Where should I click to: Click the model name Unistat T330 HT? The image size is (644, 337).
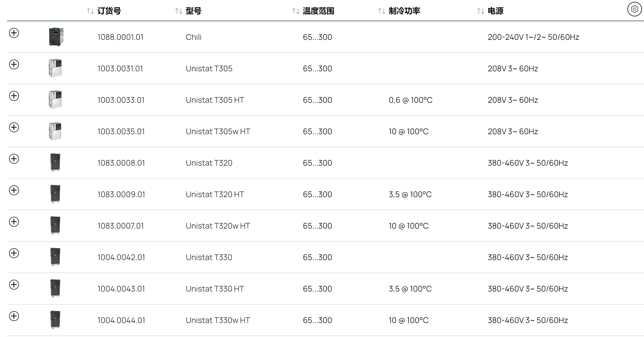coord(215,289)
